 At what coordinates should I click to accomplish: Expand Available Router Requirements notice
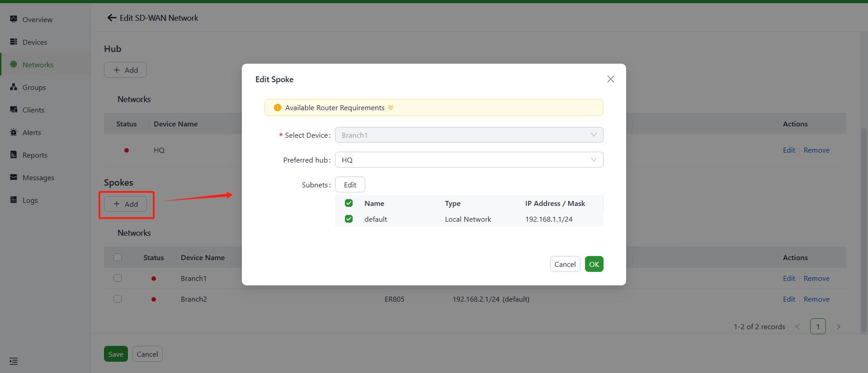click(391, 107)
